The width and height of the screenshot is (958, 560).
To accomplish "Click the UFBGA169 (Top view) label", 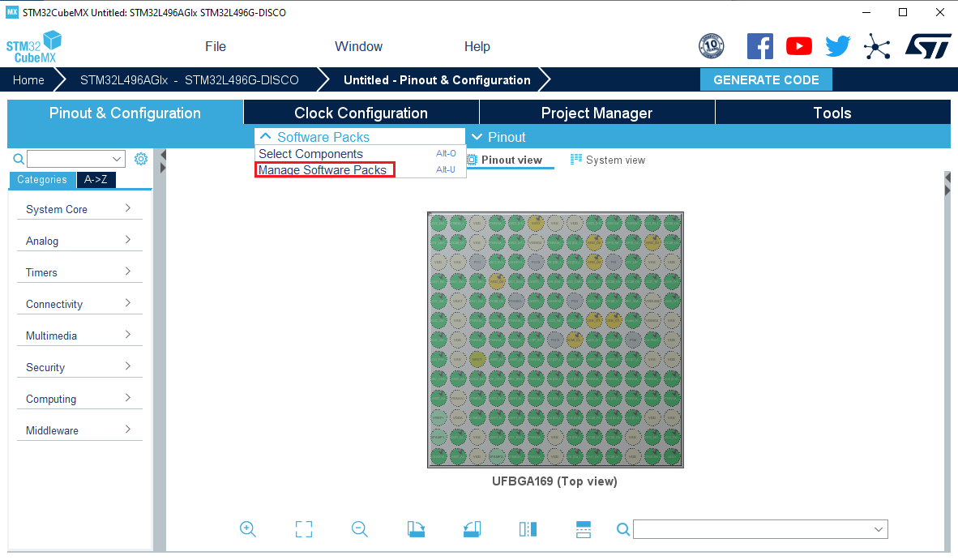I will pyautogui.click(x=554, y=481).
